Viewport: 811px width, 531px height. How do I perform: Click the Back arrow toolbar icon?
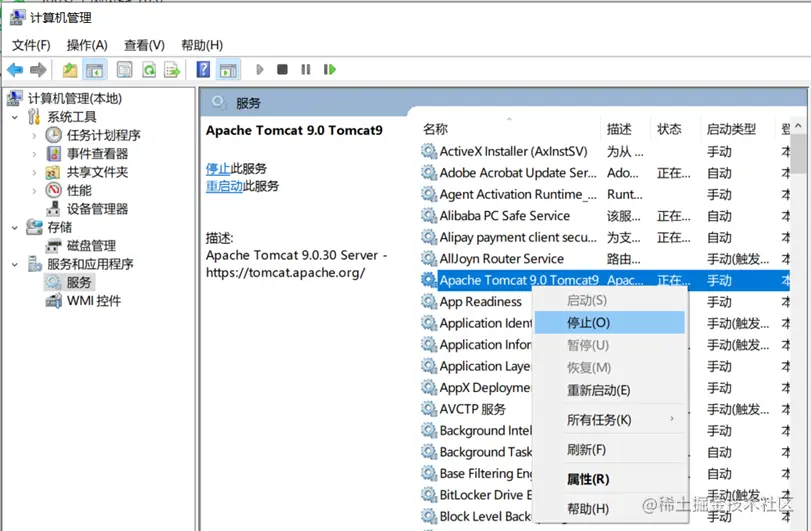tap(15, 69)
